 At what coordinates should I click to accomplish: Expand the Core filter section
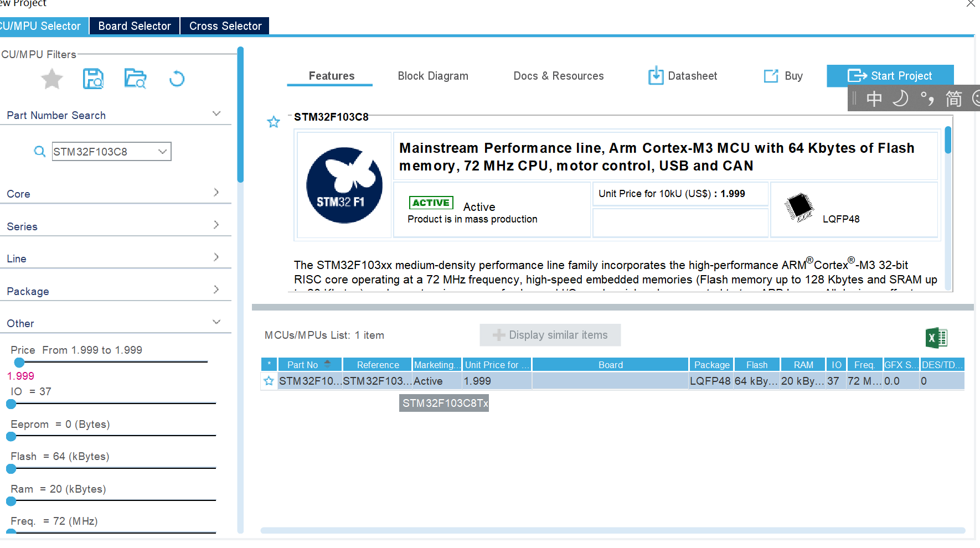point(216,192)
